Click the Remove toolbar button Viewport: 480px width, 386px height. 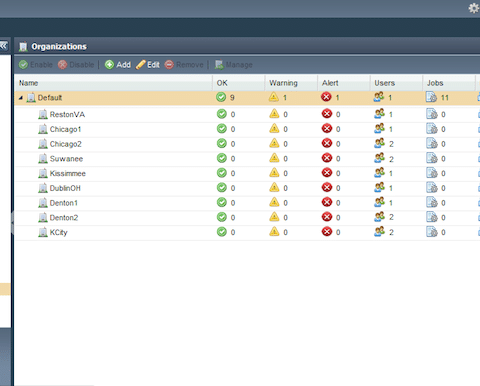point(184,65)
